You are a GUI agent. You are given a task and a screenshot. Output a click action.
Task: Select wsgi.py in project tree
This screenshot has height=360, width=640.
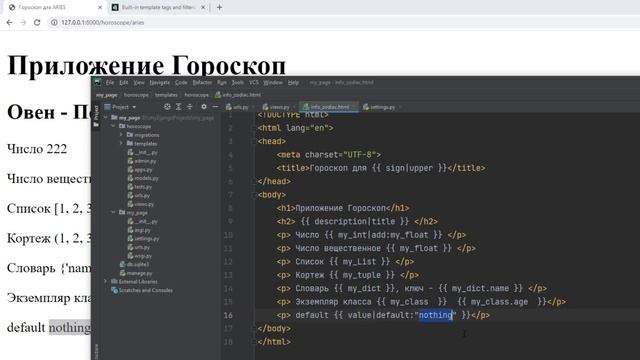140,256
